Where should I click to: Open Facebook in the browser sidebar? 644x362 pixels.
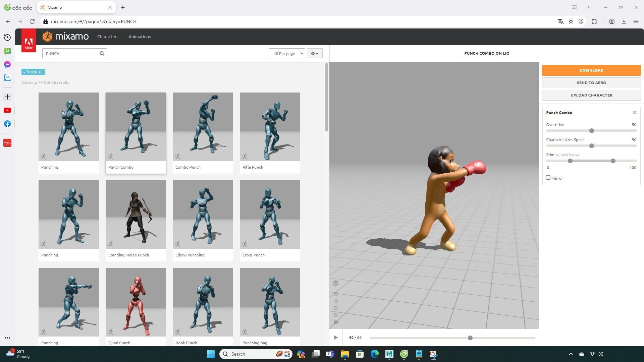(x=7, y=124)
